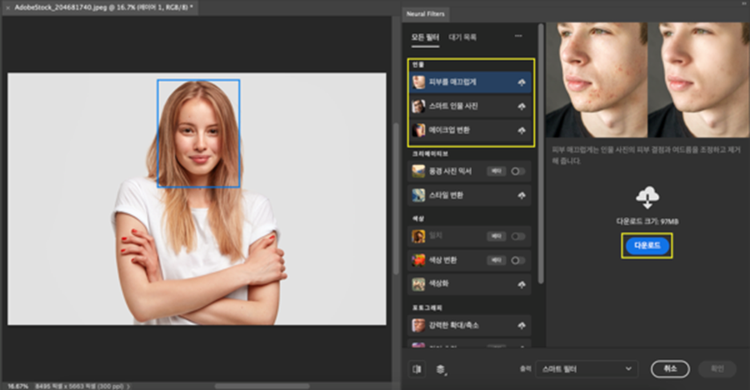Switch to the 대기 목록 tab
Image resolution: width=750 pixels, height=390 pixels.
click(x=463, y=37)
